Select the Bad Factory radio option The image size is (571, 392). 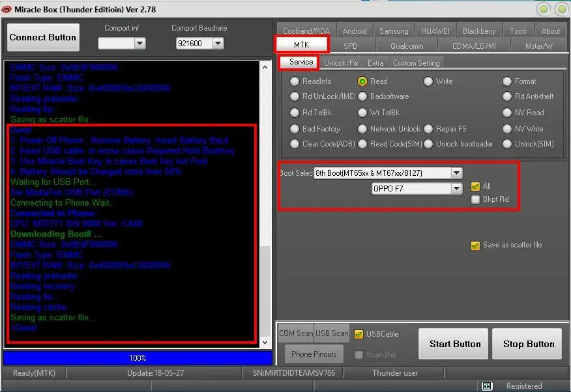click(294, 129)
